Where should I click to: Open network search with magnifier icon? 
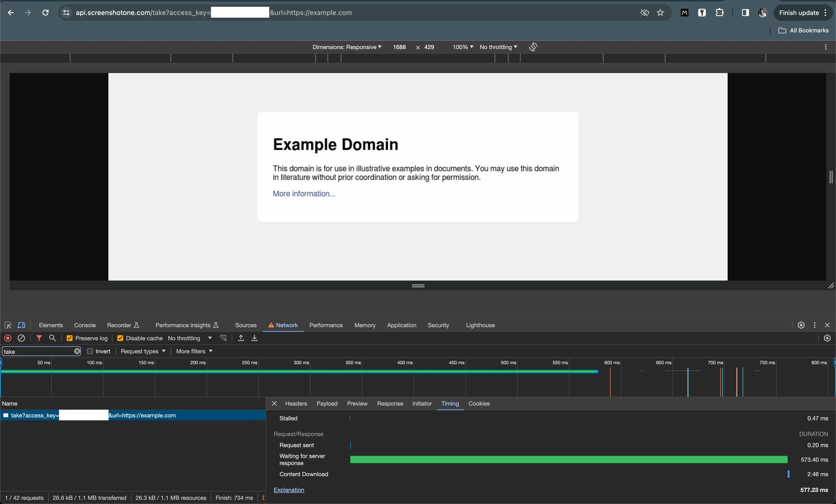(x=52, y=338)
